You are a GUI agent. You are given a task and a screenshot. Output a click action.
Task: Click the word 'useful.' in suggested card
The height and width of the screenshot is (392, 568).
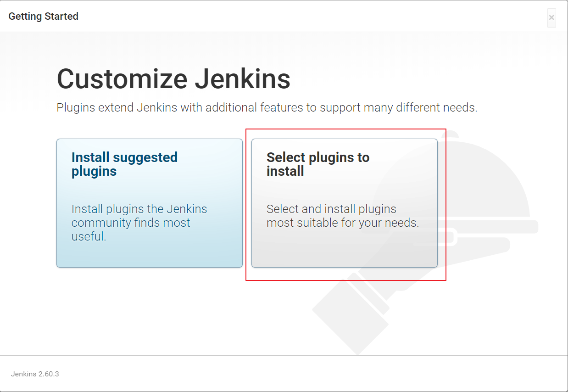89,237
